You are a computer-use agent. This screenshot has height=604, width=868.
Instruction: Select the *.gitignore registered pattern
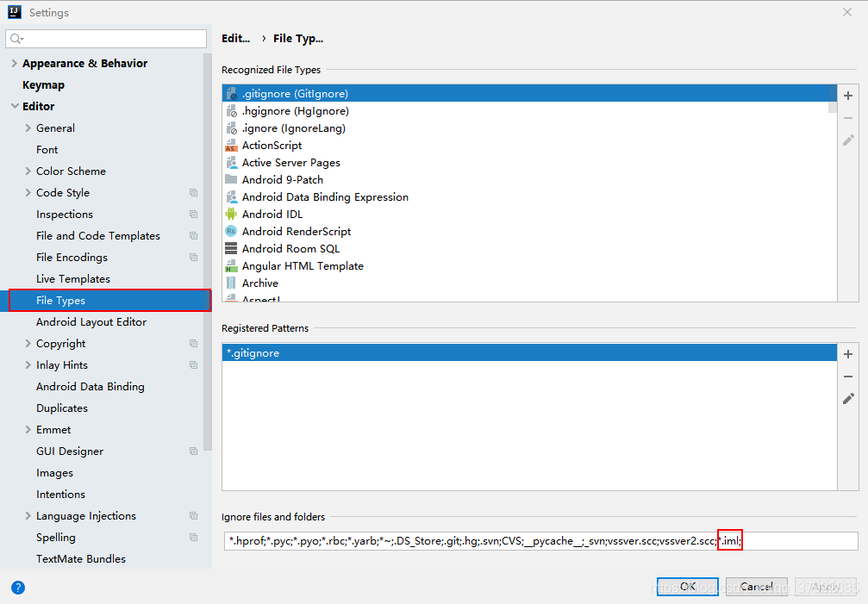click(529, 353)
